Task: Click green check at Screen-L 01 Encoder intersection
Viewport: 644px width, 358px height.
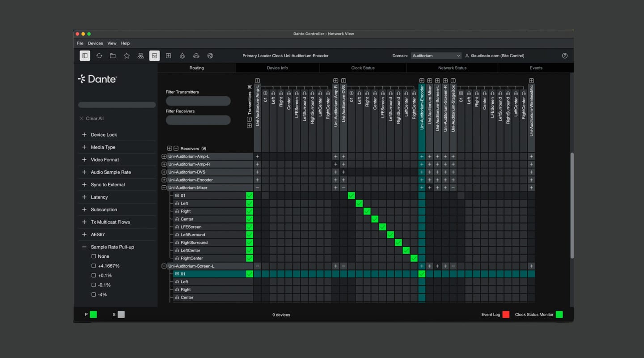Action: point(422,274)
